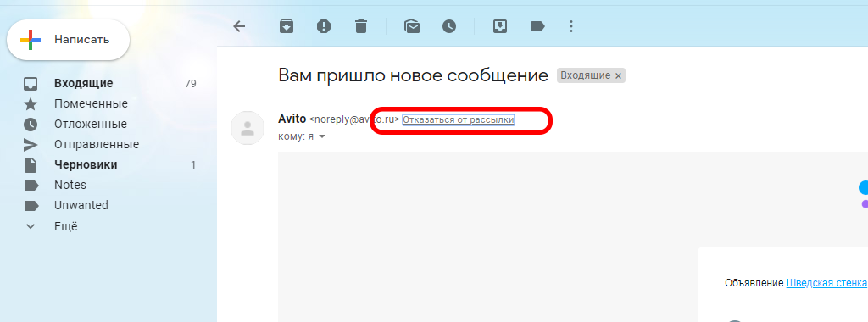Archive the message with the archive icon
This screenshot has width=868, height=322.
pyautogui.click(x=287, y=26)
